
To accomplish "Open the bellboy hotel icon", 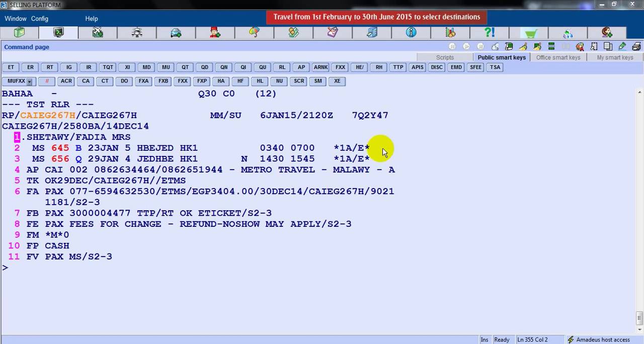I will coord(215,33).
